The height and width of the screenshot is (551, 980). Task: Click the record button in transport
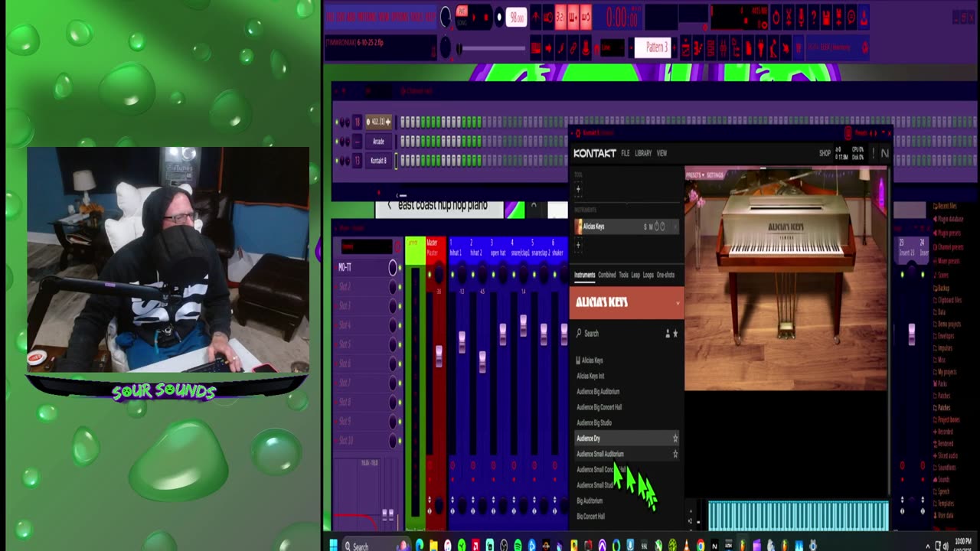point(499,17)
